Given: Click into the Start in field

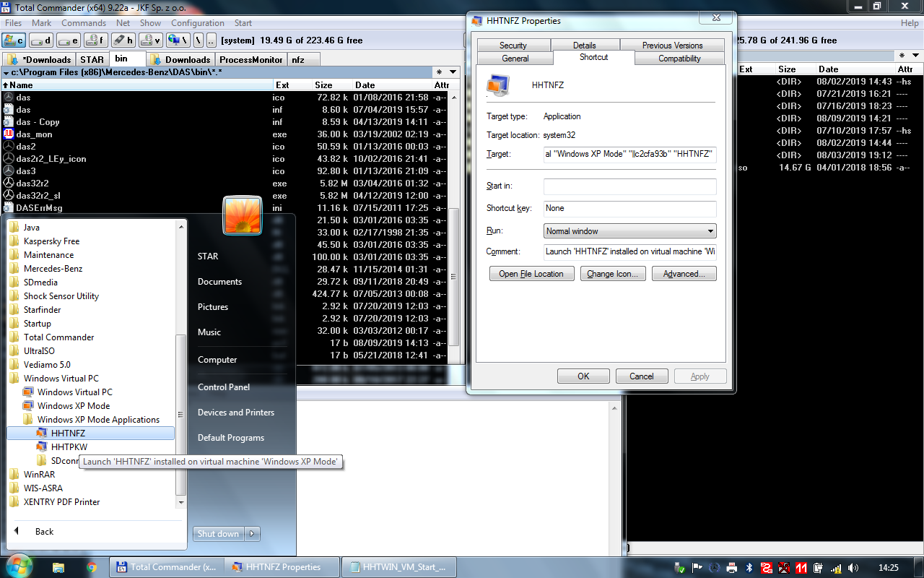Looking at the screenshot, I should click(629, 186).
